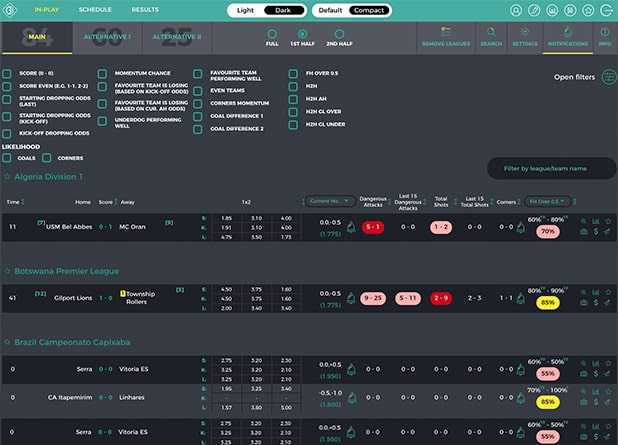Tick Even Teams checkbox

198,91
